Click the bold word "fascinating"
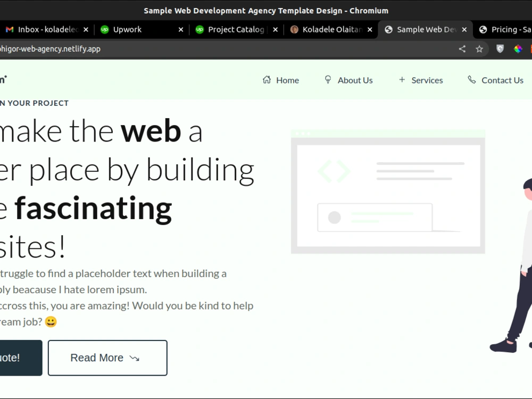The width and height of the screenshot is (532, 399). click(x=93, y=209)
